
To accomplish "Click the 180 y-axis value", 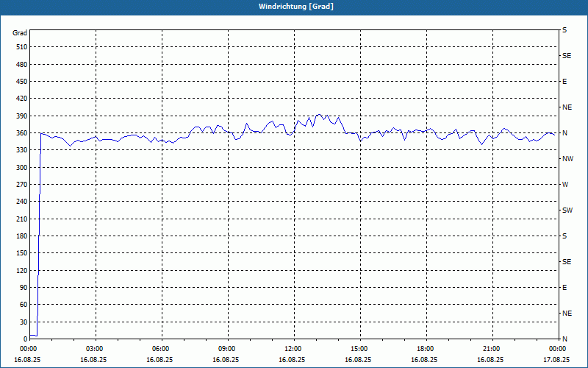I will tap(22, 236).
